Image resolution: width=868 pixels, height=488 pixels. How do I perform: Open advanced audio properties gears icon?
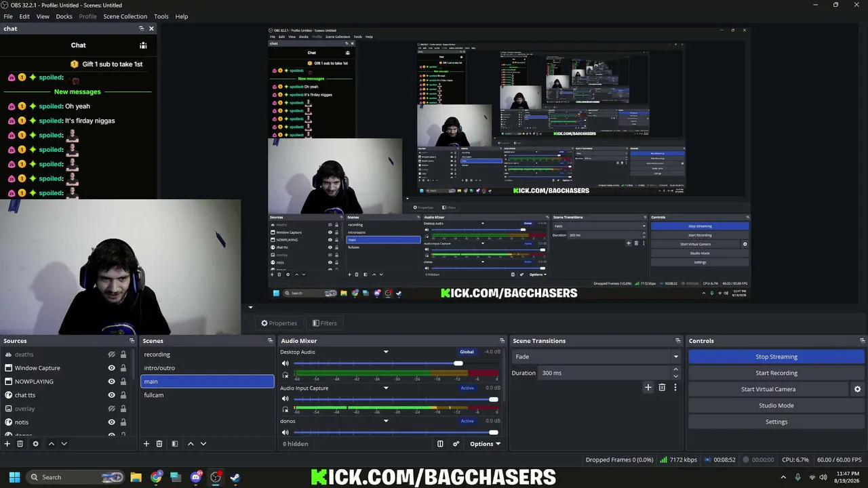456,444
